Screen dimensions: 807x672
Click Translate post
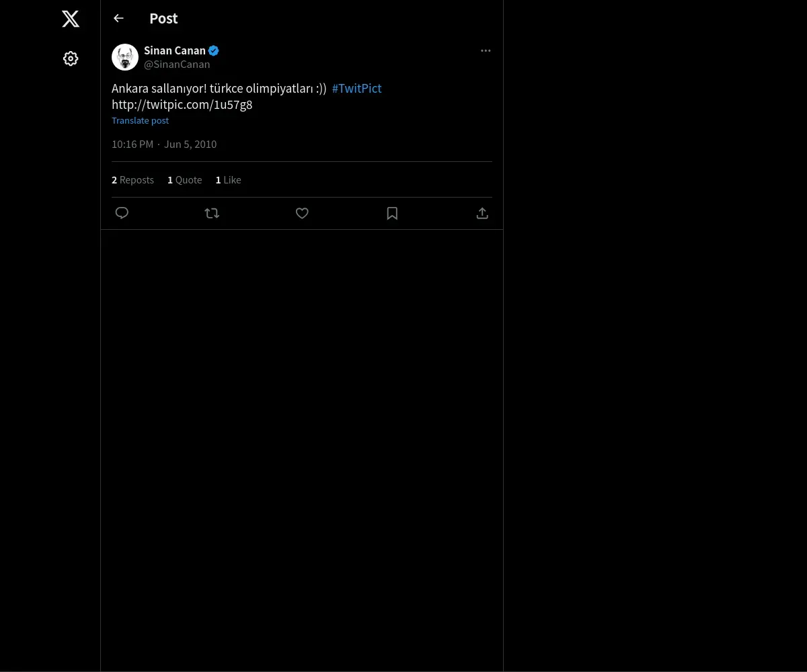[x=140, y=121]
